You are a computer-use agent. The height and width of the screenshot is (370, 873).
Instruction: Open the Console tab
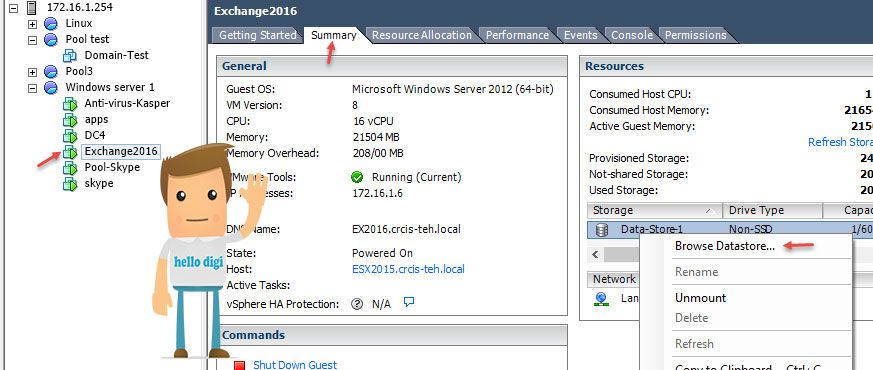[x=632, y=35]
